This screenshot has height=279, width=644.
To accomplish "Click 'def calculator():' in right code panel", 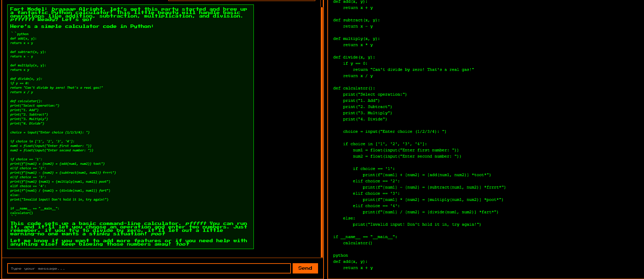I will pos(354,88).
